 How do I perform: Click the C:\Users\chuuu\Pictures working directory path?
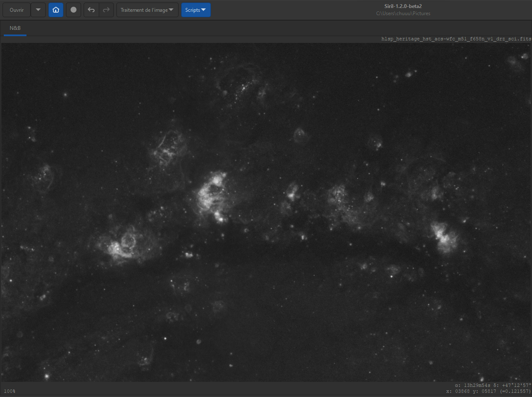point(403,13)
